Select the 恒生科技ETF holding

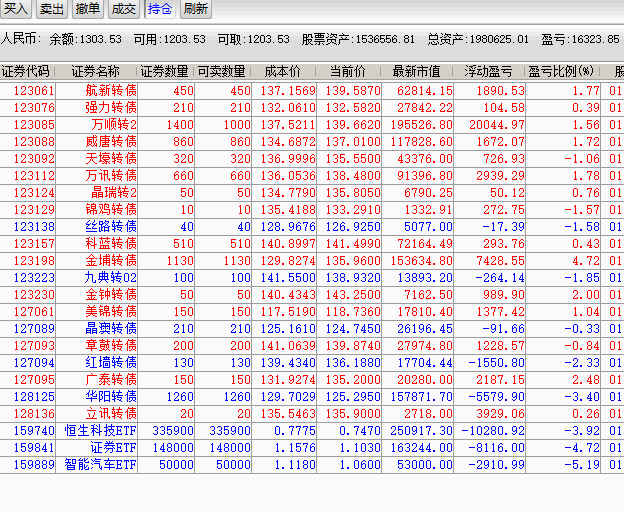pos(101,431)
